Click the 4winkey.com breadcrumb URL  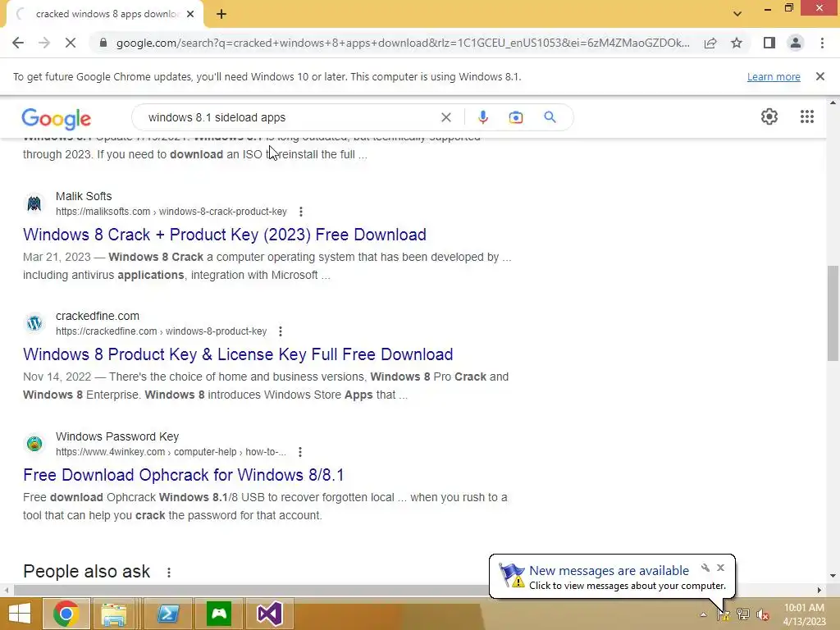point(171,452)
